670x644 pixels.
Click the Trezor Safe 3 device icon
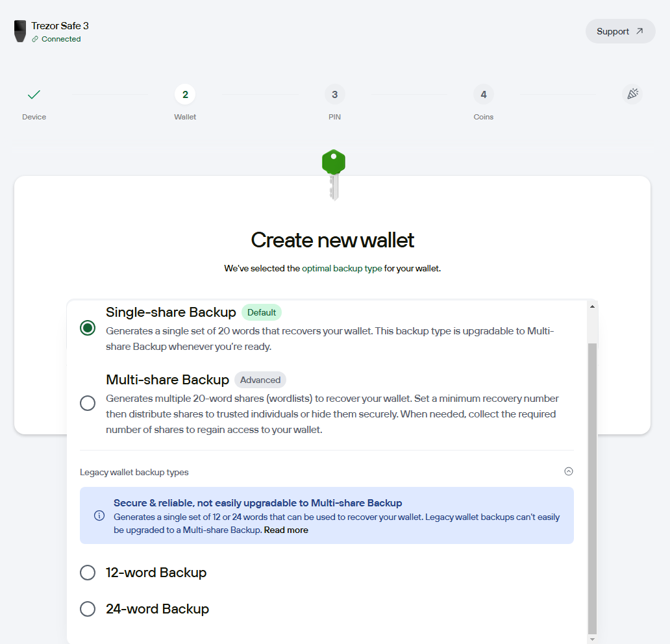[19, 31]
